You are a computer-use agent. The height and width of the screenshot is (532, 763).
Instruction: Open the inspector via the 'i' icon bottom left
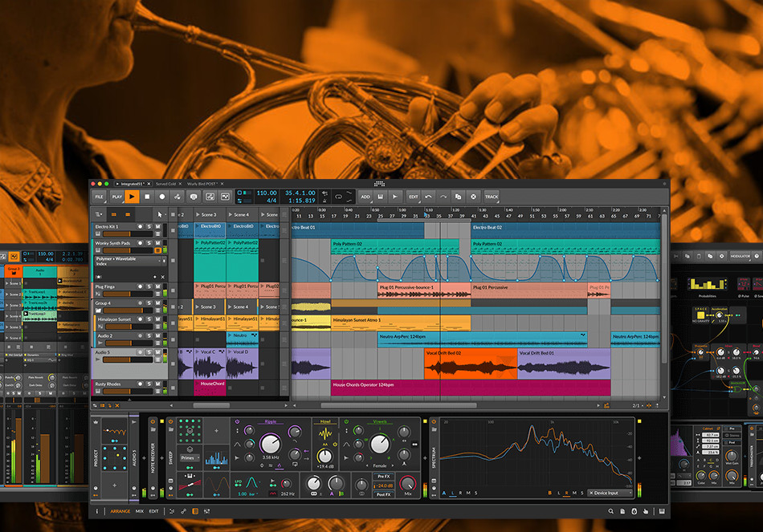point(97,510)
